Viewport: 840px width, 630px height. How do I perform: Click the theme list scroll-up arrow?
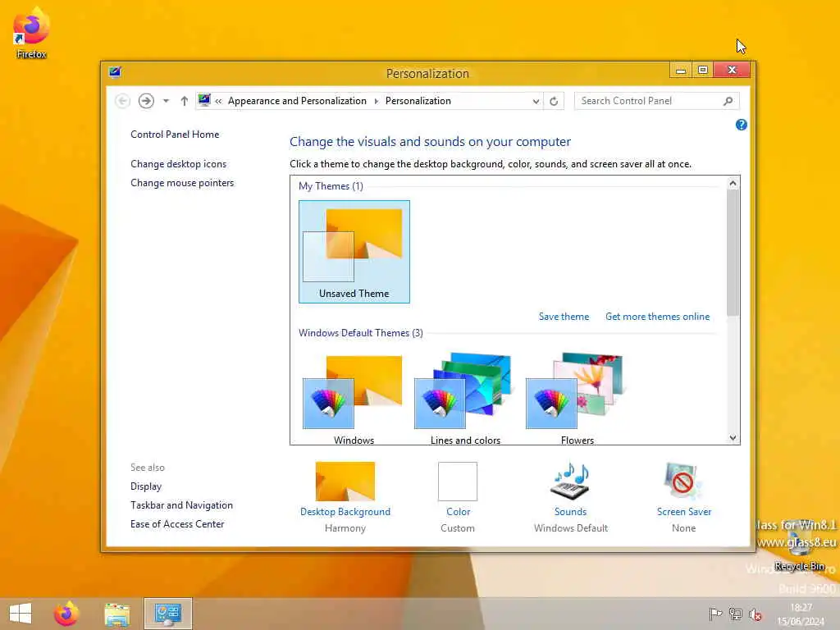point(733,183)
